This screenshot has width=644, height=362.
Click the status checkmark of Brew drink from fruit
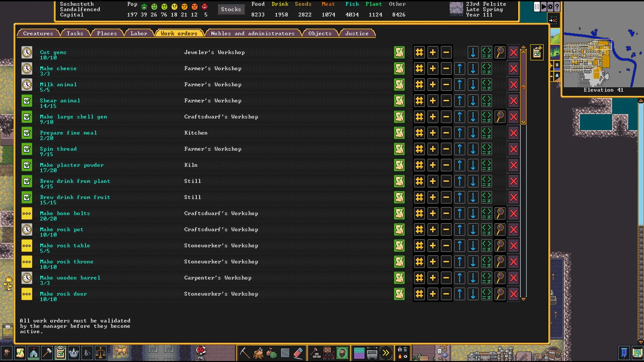coord(27,197)
